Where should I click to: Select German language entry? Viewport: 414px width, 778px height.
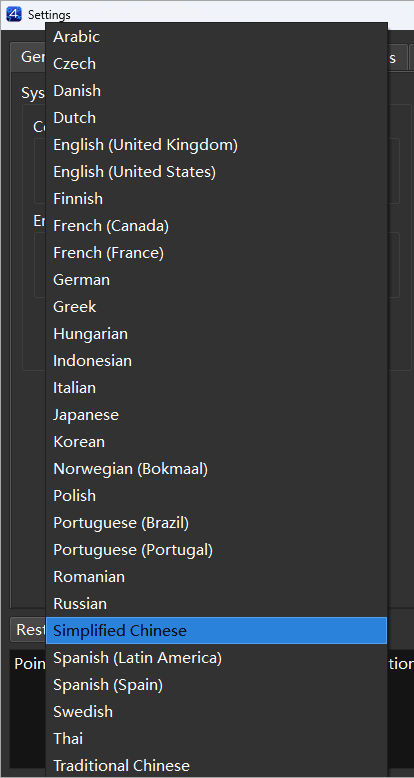(216, 280)
